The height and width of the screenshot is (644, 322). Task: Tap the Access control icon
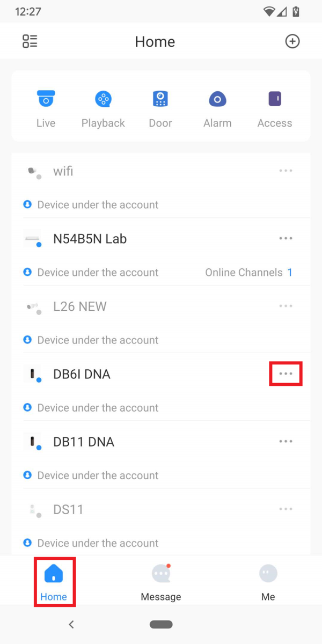point(275,100)
